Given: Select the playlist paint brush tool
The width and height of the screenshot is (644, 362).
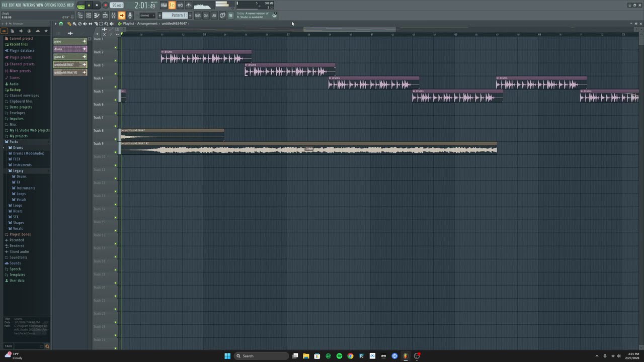Looking at the screenshot, I should click(74, 24).
